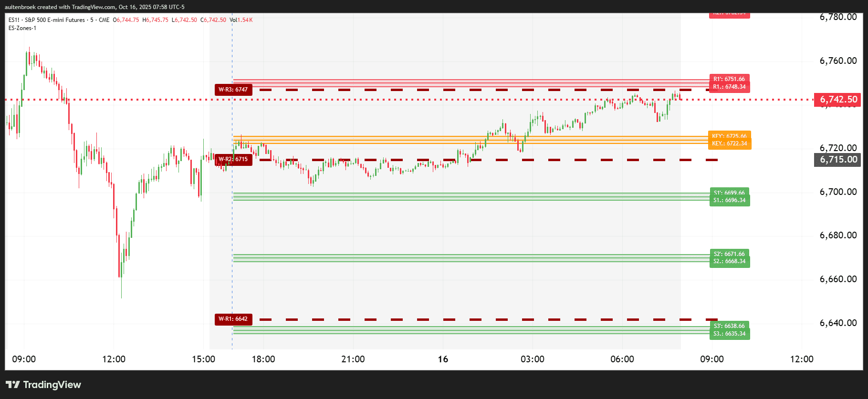Click the open value O6,744.75
The width and height of the screenshot is (868, 399).
point(126,20)
